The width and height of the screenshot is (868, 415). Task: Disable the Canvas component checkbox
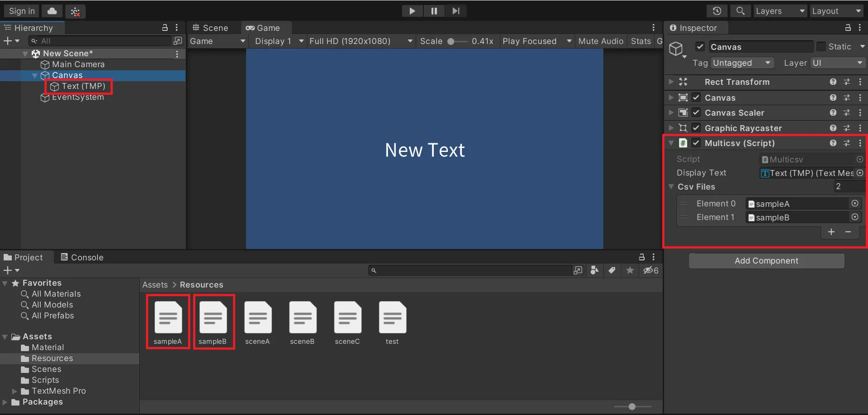pyautogui.click(x=696, y=98)
